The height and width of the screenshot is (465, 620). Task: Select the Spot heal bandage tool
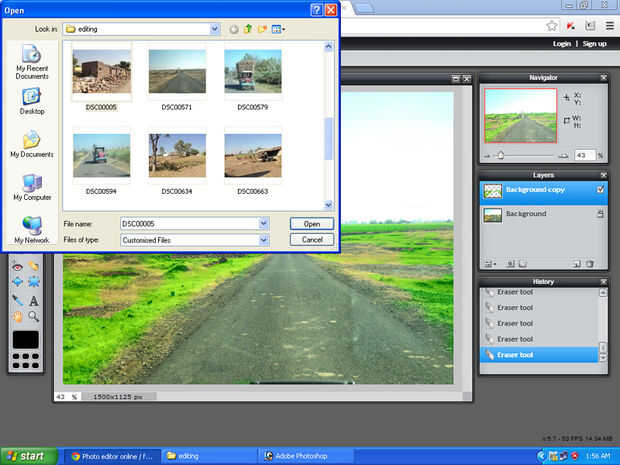coord(34,266)
